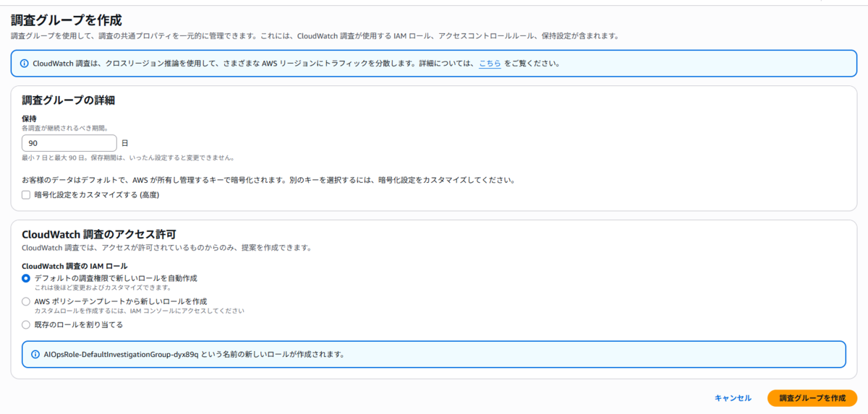Image resolution: width=868 pixels, height=414 pixels.
Task: Click the カスタムロールを作成するには helper text
Action: [140, 311]
